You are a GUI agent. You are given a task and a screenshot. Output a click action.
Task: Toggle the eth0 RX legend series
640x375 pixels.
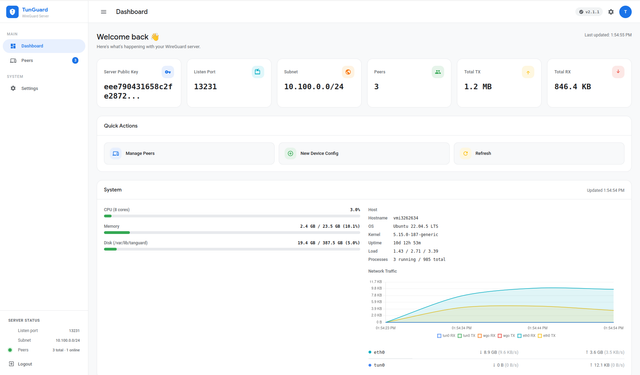526,336
